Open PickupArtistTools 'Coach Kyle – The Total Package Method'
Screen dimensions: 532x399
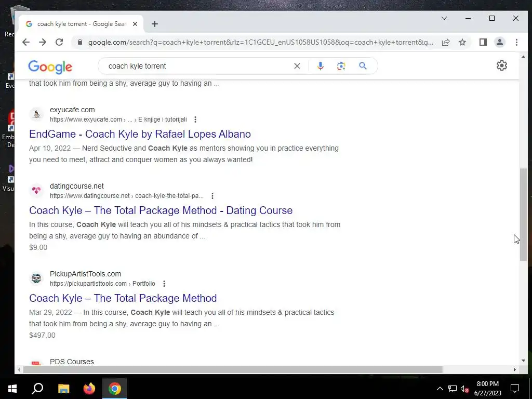(x=123, y=298)
